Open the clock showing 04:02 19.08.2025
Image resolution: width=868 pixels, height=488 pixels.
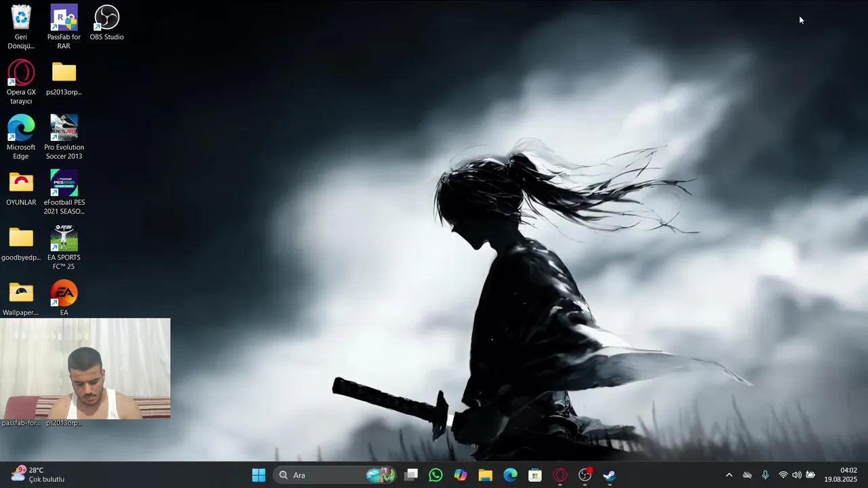pos(841,475)
